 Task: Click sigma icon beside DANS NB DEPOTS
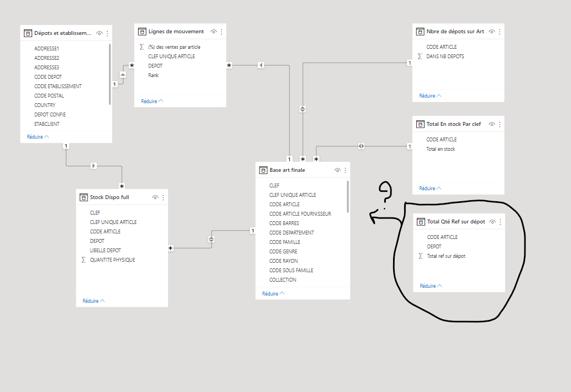click(420, 57)
